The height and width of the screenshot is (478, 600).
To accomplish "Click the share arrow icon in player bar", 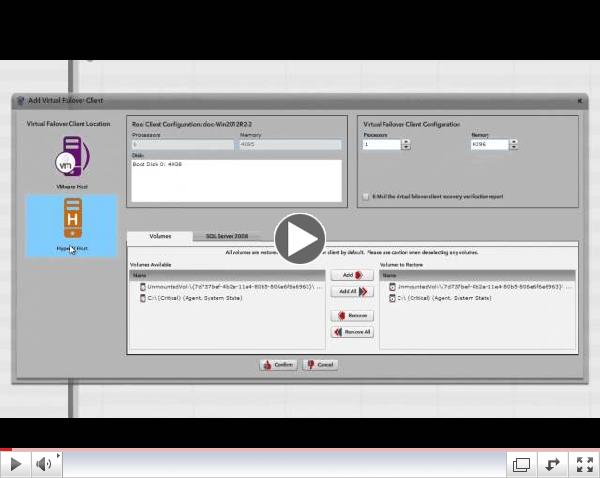I will coord(552,464).
